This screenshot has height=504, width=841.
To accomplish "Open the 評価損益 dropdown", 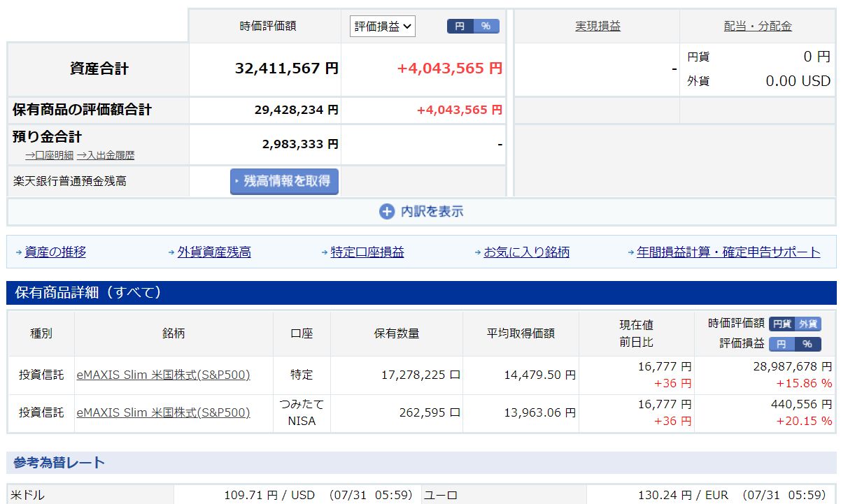I will 383,27.
